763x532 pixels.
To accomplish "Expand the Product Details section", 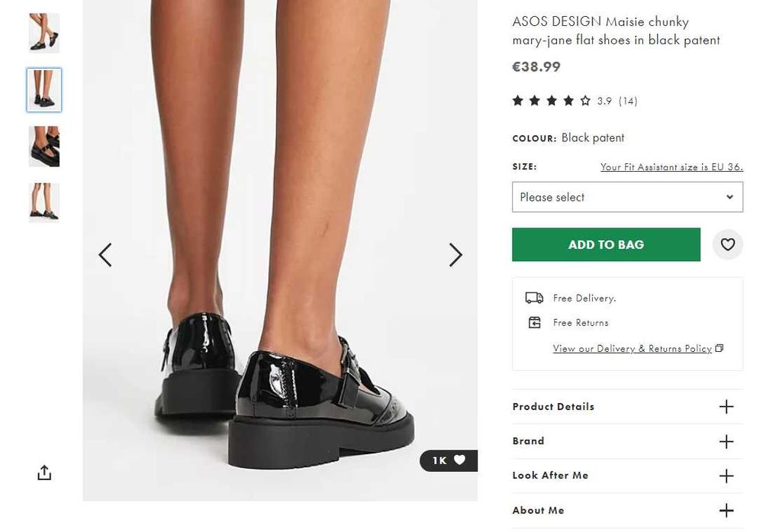I will [726, 407].
